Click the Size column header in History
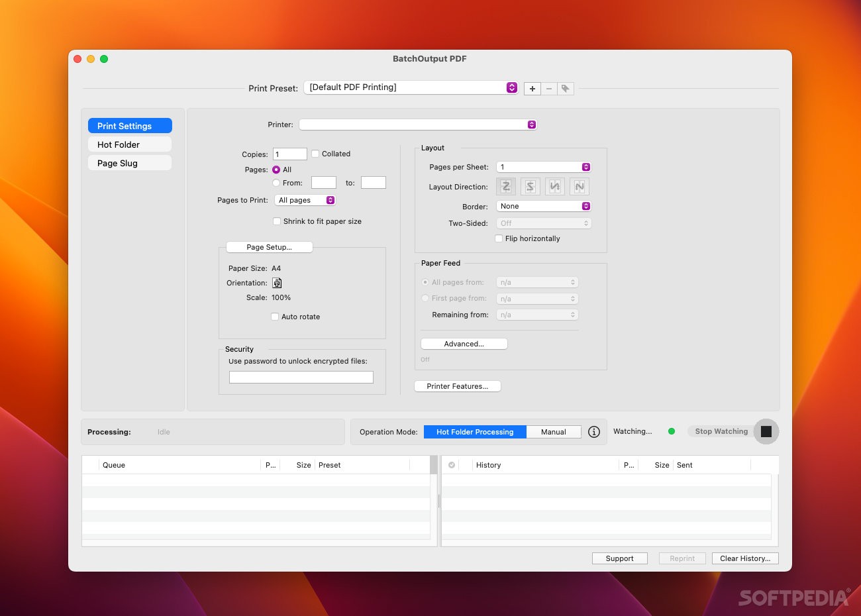The width and height of the screenshot is (861, 616). click(x=656, y=465)
